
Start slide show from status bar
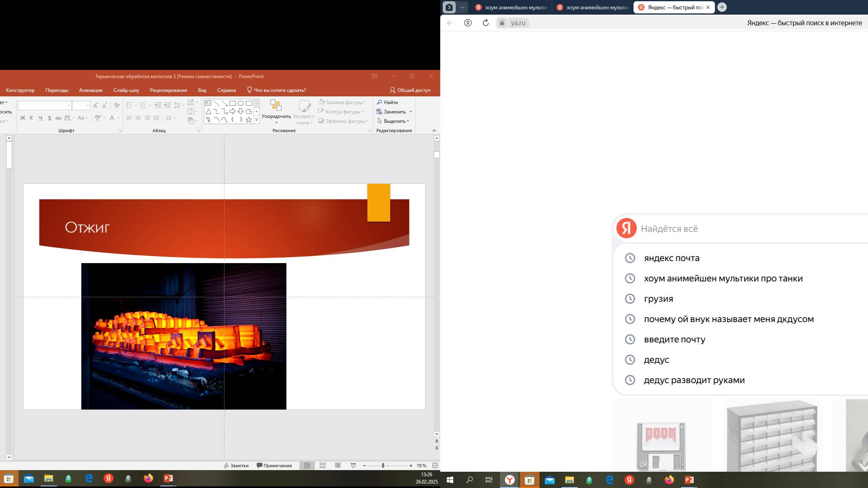pos(353,466)
